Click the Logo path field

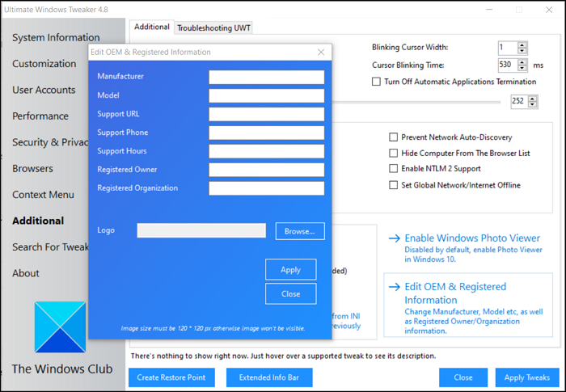pos(201,230)
